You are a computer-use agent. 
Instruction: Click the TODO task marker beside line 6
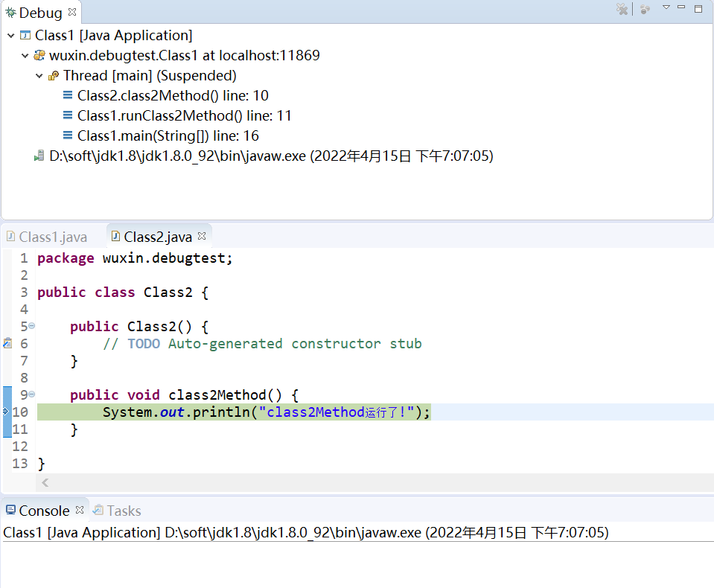[x=6, y=343]
